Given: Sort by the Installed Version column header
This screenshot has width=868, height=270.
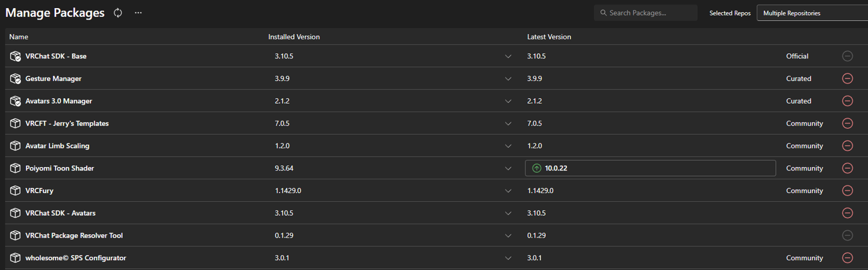Looking at the screenshot, I should tap(294, 37).
